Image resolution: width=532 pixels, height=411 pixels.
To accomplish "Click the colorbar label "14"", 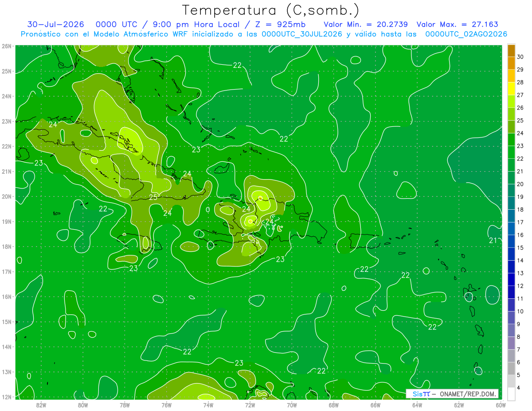I will click(x=520, y=260).
